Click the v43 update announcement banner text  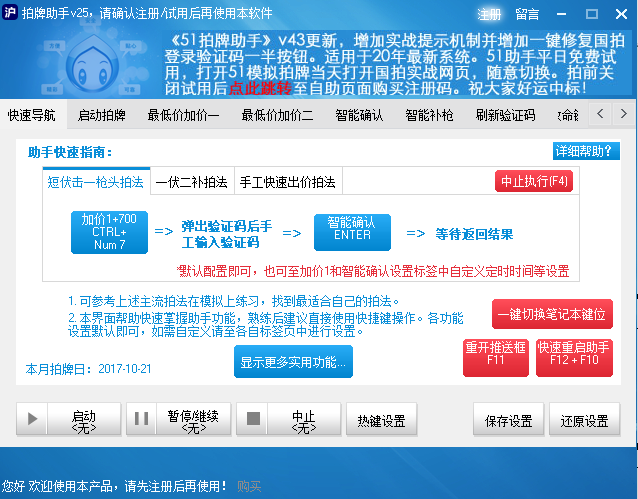(x=394, y=64)
